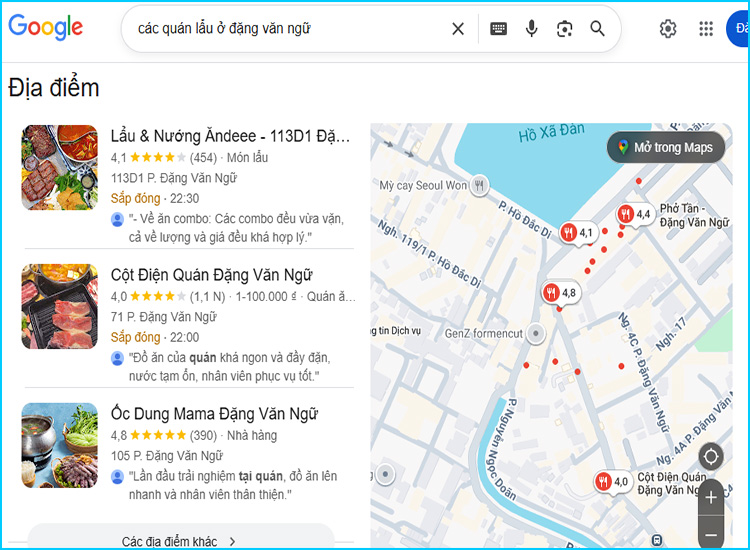The image size is (750, 550).
Task: Click address '113D1 P. Đặng Văn Ngữ'
Action: [174, 178]
